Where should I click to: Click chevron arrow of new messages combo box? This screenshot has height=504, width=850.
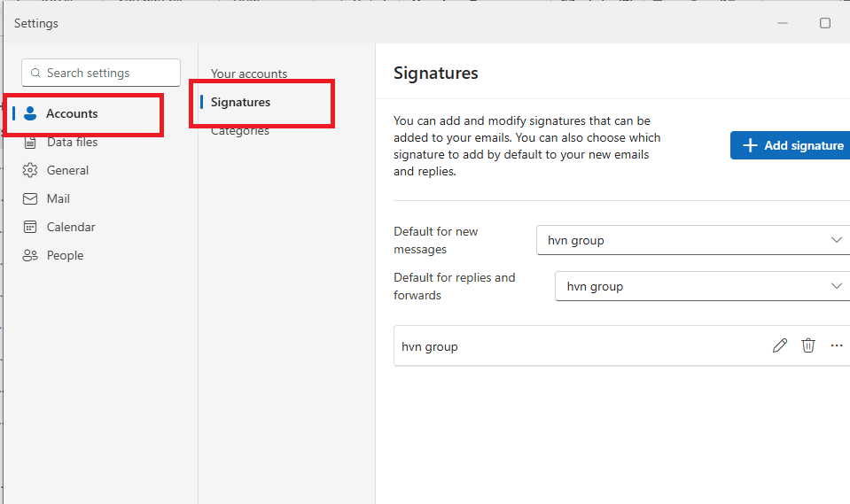tap(837, 240)
